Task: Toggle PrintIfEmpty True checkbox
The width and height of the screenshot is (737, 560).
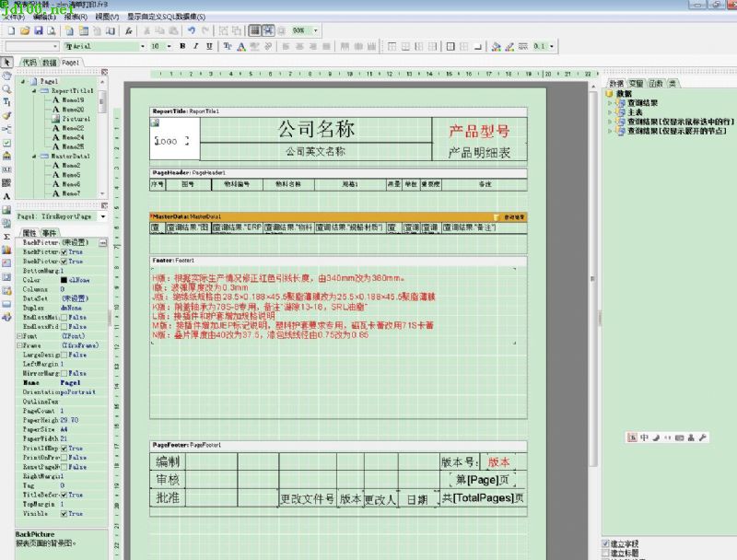Action: [x=64, y=449]
